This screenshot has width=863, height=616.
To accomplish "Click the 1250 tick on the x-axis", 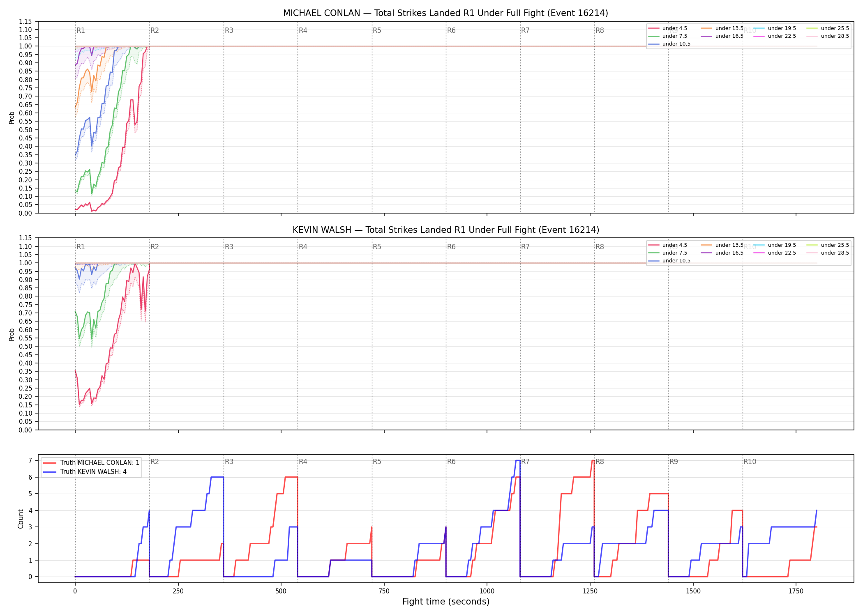I will (x=590, y=591).
